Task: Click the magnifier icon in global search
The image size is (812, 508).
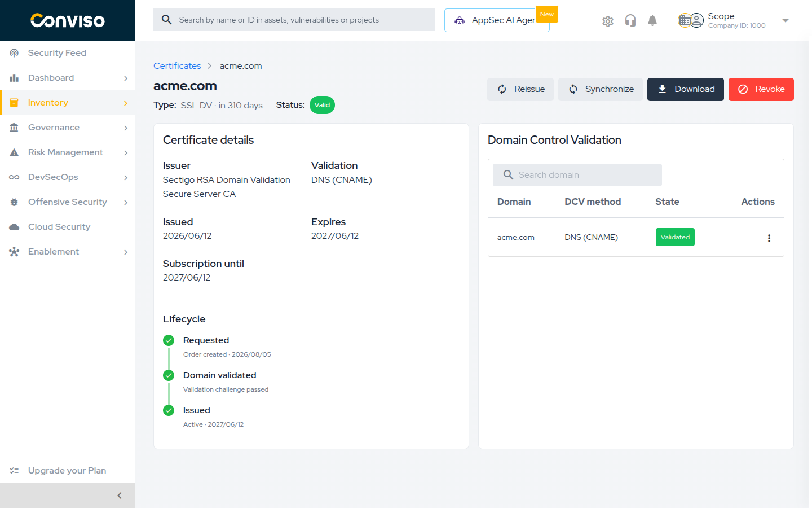Action: point(166,20)
